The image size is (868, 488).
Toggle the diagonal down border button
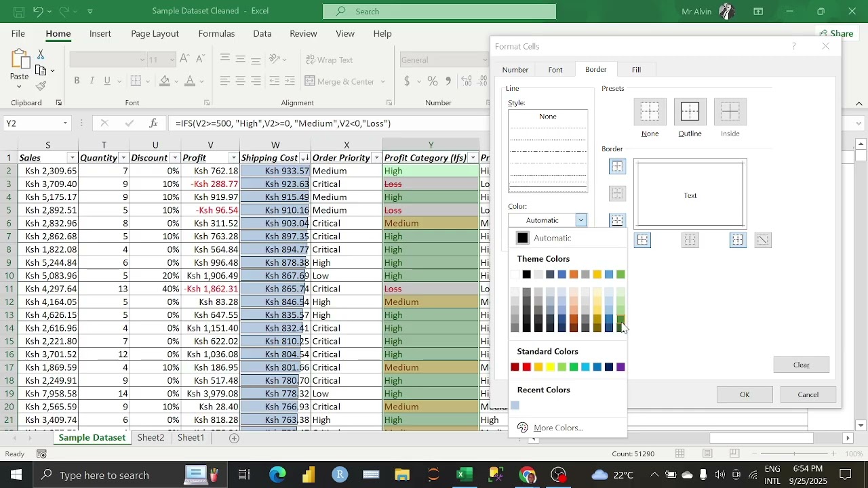point(763,240)
